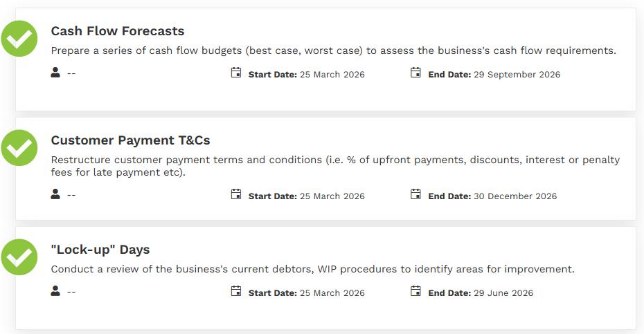Click the "Lock-up" Days description about debtors review
The image size is (644, 334).
(312, 269)
